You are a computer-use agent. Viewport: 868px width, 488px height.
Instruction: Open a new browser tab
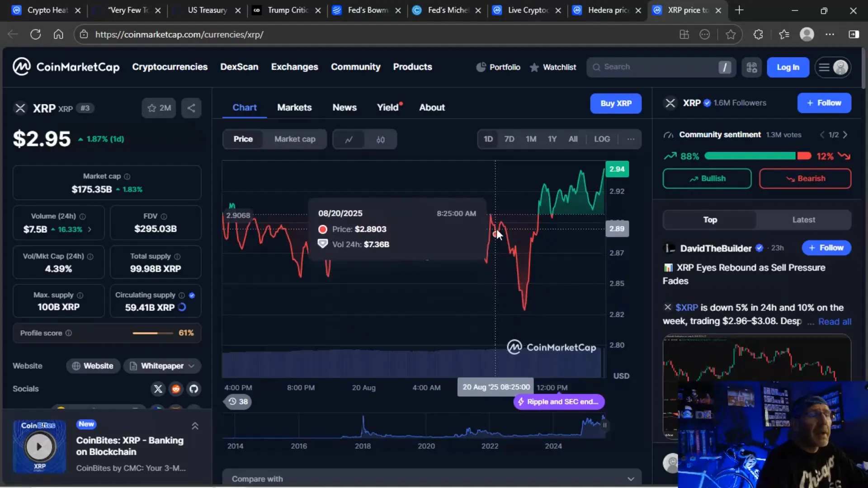739,10
